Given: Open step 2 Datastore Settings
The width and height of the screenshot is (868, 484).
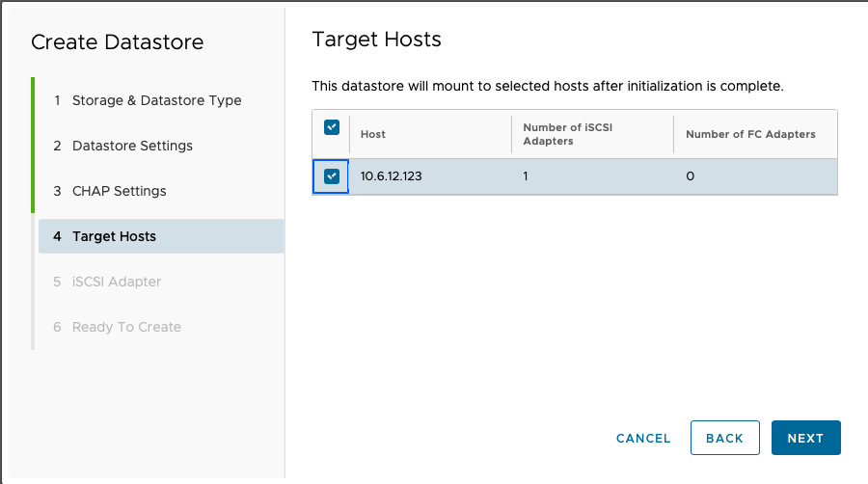Looking at the screenshot, I should coord(132,146).
